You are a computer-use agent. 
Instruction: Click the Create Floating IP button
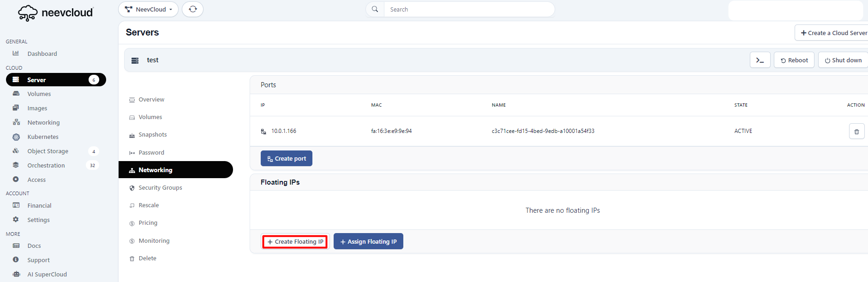tap(295, 242)
